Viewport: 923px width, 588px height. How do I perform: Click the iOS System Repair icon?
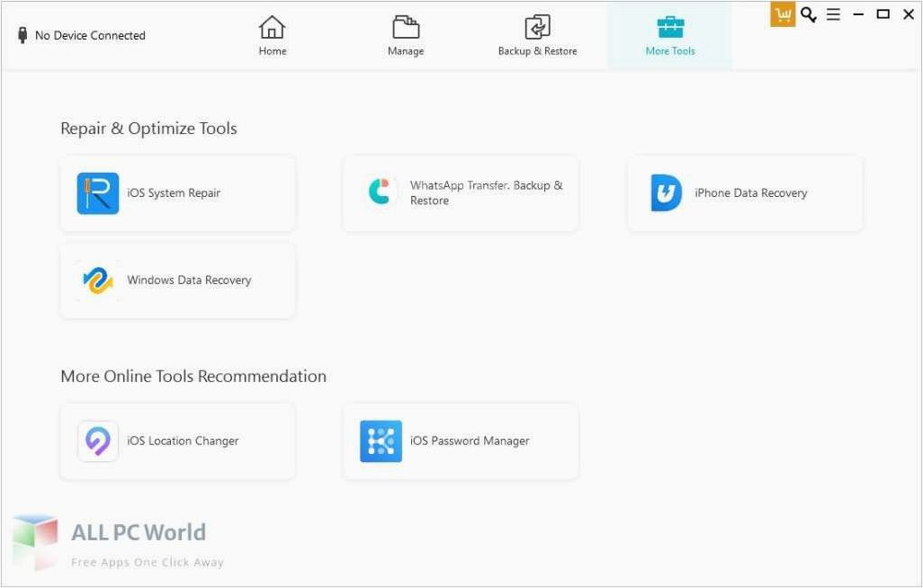click(x=98, y=193)
